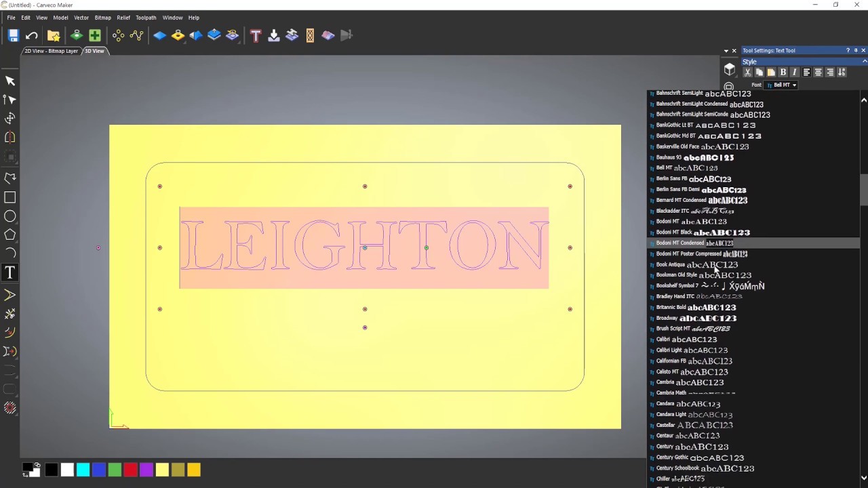This screenshot has width=868, height=488.
Task: Choose Bodoni MT Condensed font
Action: tap(753, 243)
